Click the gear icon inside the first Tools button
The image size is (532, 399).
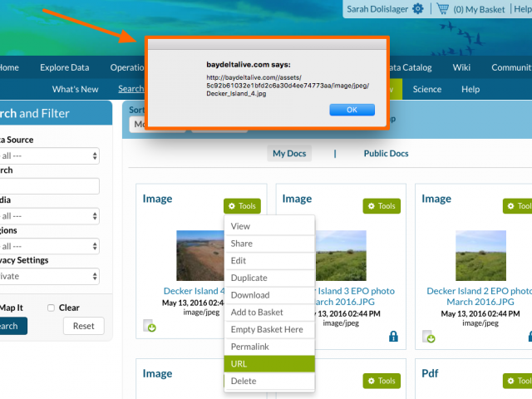coord(232,206)
